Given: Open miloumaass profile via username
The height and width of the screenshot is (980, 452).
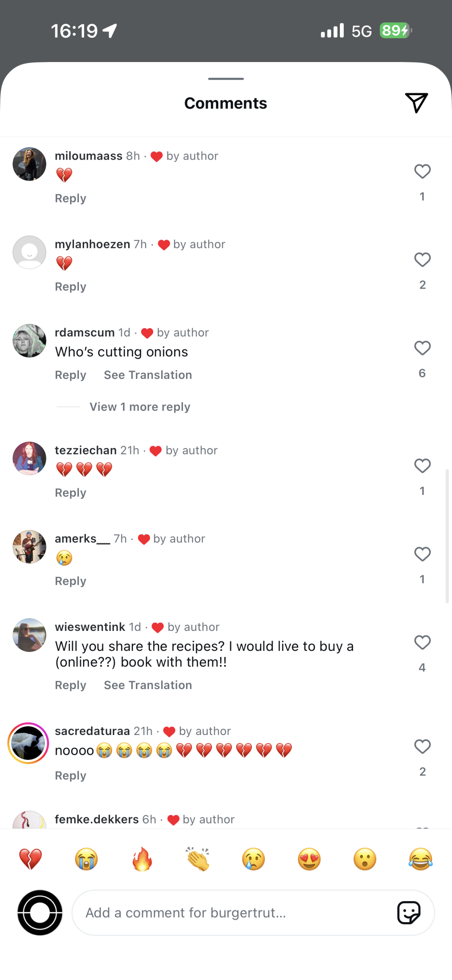Looking at the screenshot, I should pos(88,156).
